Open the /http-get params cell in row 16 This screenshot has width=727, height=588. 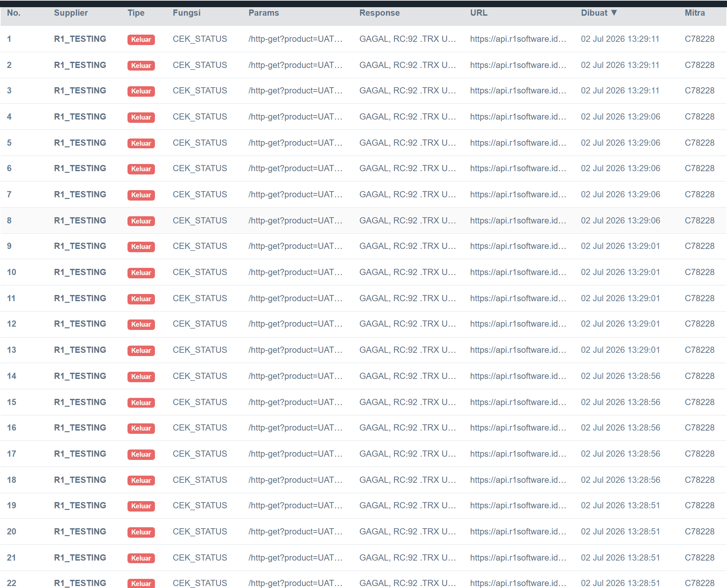point(295,428)
